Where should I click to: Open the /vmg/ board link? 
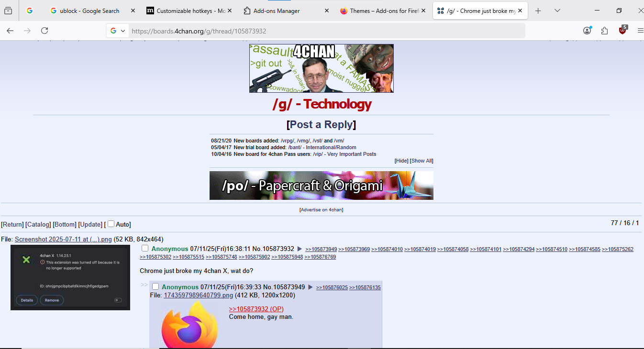pyautogui.click(x=303, y=141)
